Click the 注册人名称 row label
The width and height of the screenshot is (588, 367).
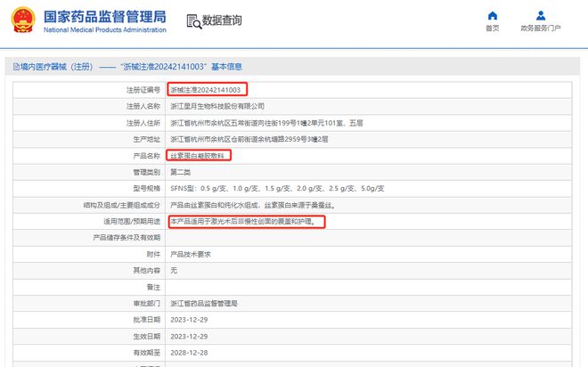coord(143,107)
